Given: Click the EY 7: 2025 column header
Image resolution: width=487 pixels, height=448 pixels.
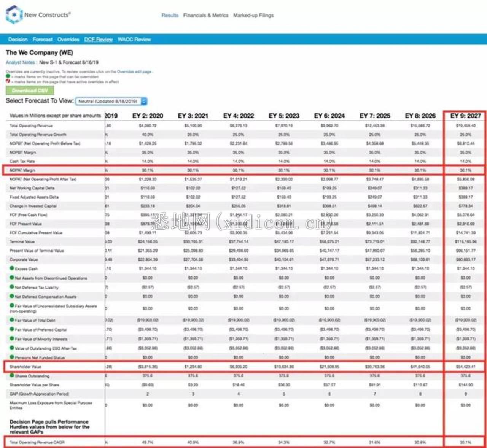Looking at the screenshot, I should 375,116.
